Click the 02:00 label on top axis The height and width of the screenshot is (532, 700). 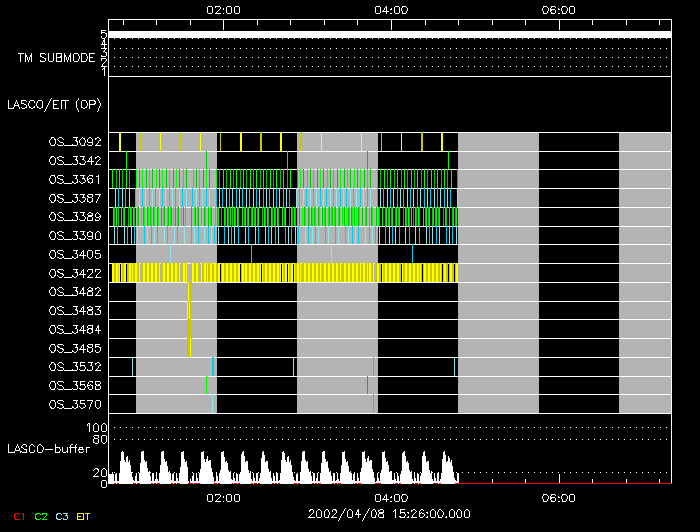click(222, 9)
